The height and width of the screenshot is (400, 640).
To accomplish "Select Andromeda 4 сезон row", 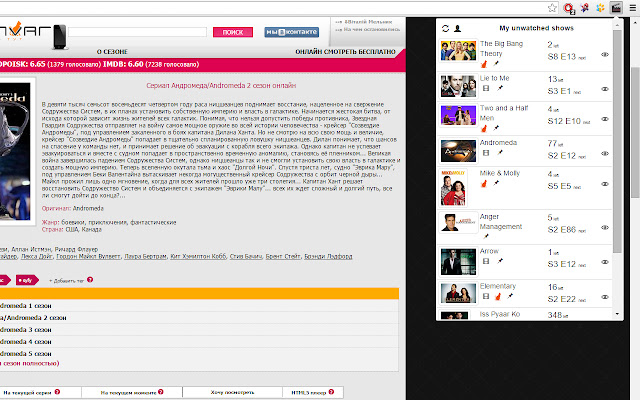I will click(199, 342).
